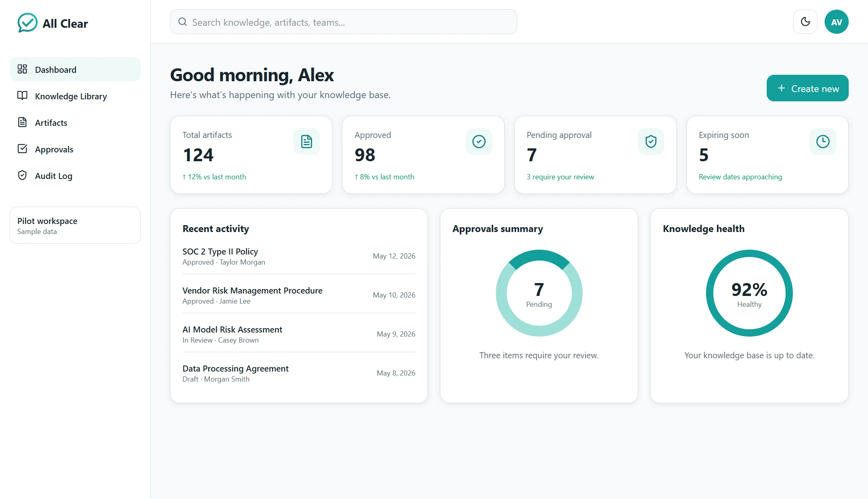This screenshot has height=499, width=868.
Task: Click 'Review dates approaching' text
Action: click(x=740, y=177)
